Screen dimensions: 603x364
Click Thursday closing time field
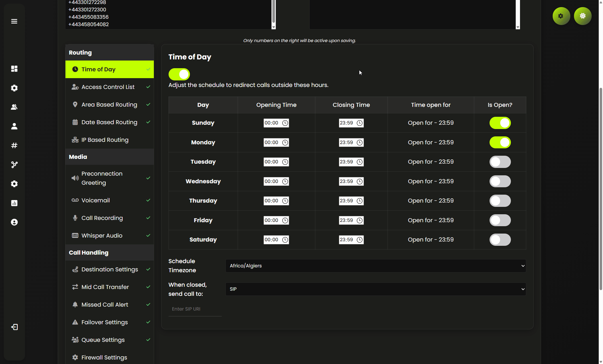click(x=351, y=201)
